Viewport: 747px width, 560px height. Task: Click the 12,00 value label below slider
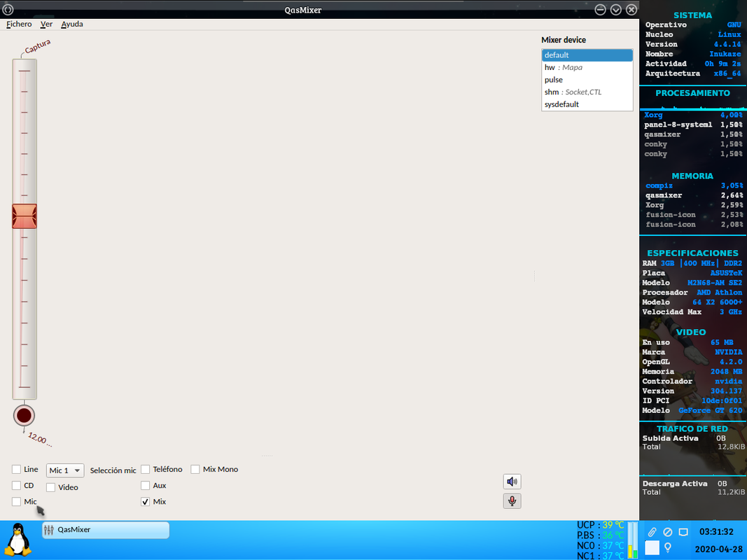click(x=39, y=439)
